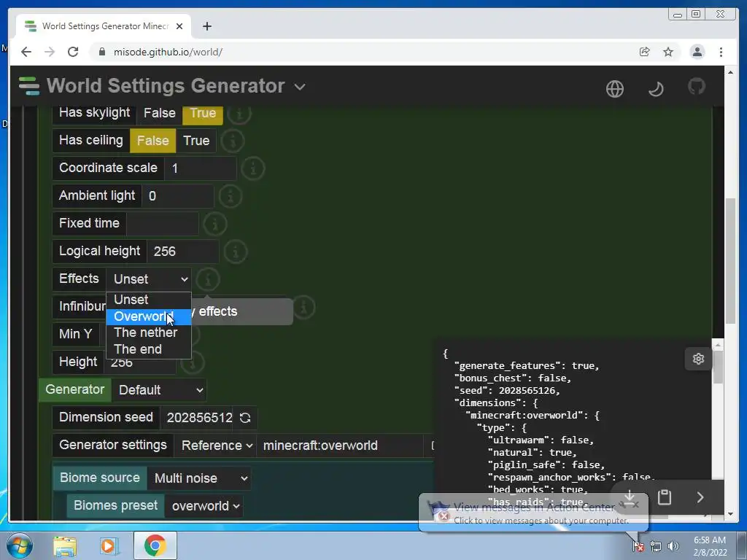
Task: Click View messages in Action Center
Action: point(533,507)
